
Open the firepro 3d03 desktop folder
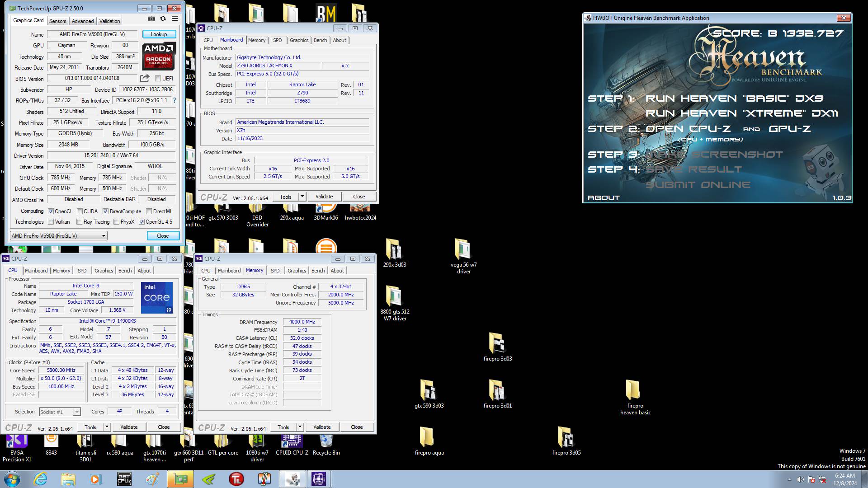click(x=497, y=347)
